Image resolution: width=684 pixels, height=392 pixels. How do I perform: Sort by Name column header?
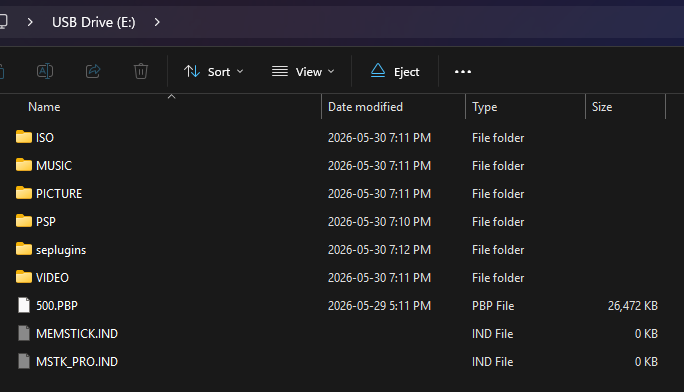click(44, 107)
